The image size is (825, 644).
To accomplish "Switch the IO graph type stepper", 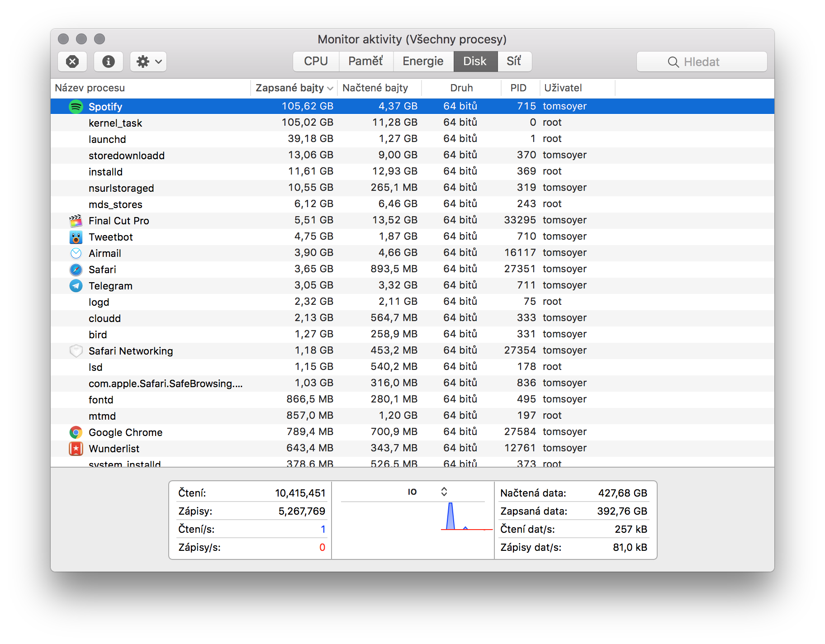I will [x=444, y=492].
